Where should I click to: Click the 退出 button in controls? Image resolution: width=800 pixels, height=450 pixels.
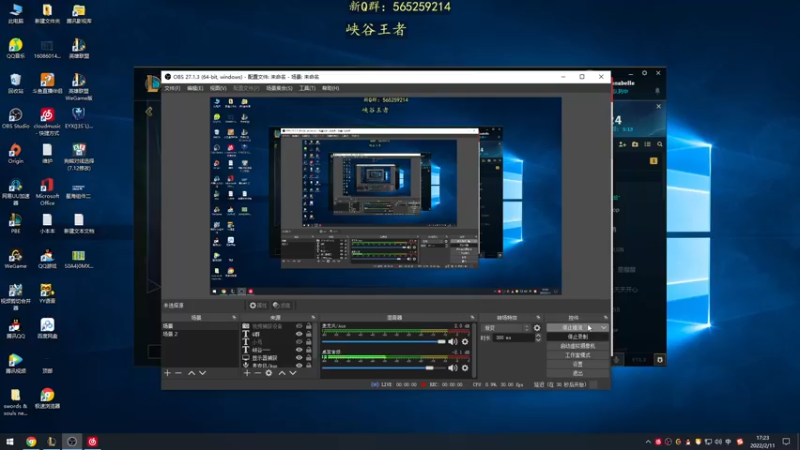tap(578, 373)
